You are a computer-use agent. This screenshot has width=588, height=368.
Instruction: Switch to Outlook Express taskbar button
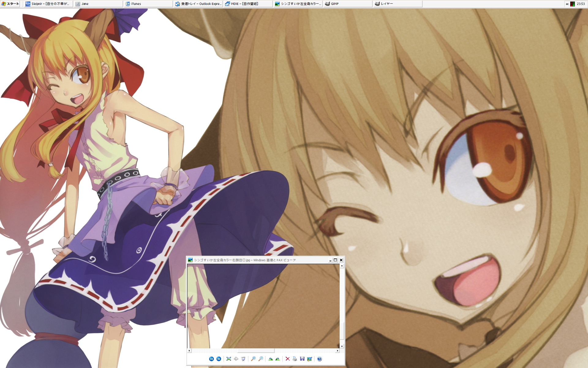[x=198, y=4]
